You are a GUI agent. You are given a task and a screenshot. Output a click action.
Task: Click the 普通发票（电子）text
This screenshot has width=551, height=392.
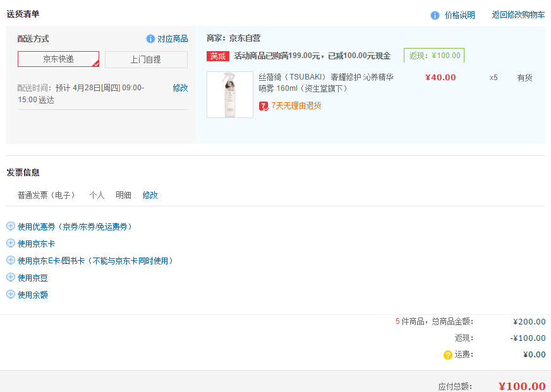(x=47, y=195)
